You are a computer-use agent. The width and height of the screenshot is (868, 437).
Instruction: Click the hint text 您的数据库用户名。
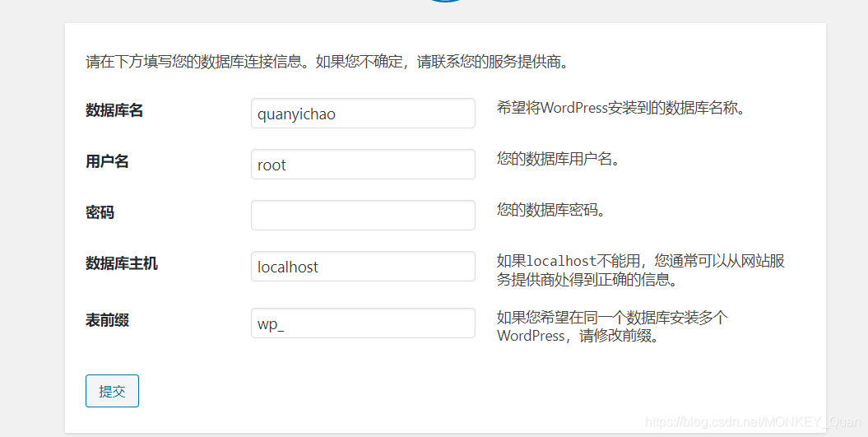pos(558,159)
